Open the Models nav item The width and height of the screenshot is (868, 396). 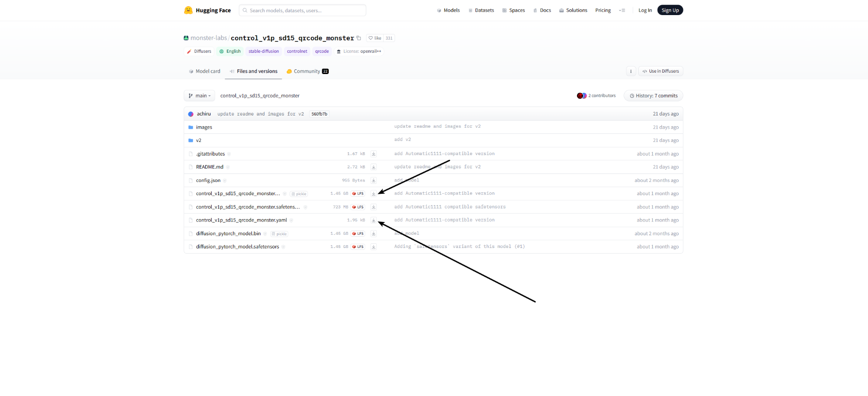tap(448, 10)
